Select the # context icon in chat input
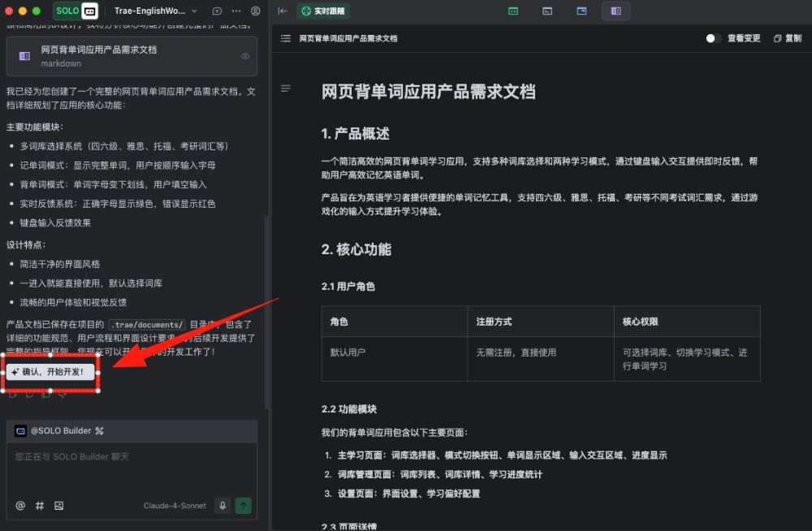Image resolution: width=812 pixels, height=531 pixels. click(x=39, y=505)
